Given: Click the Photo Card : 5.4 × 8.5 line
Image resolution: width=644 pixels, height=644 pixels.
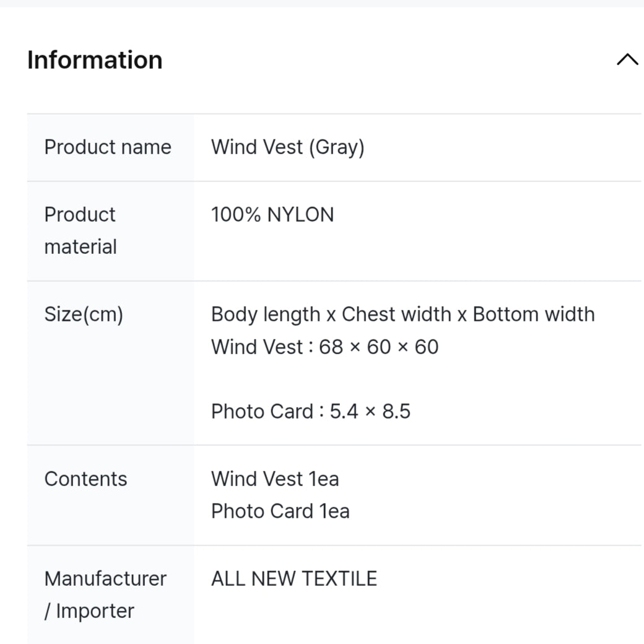Looking at the screenshot, I should 311,411.
